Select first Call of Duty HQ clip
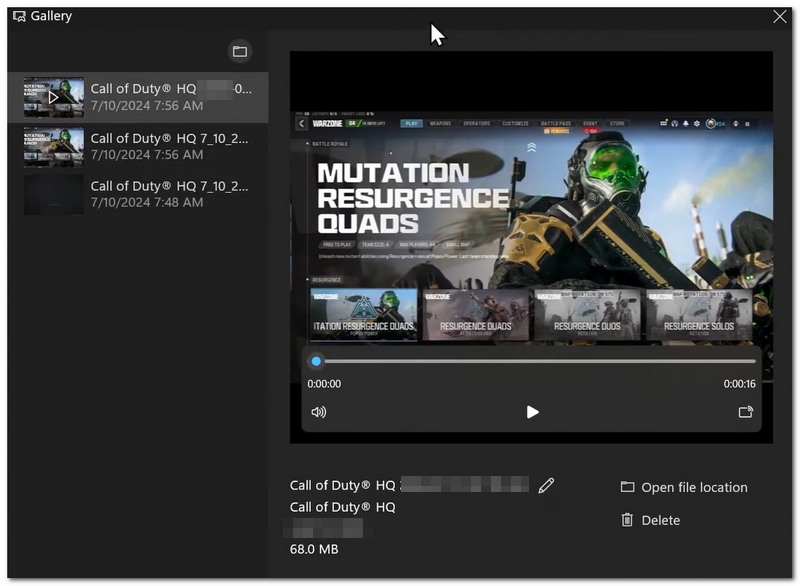The width and height of the screenshot is (800, 586). click(x=138, y=97)
